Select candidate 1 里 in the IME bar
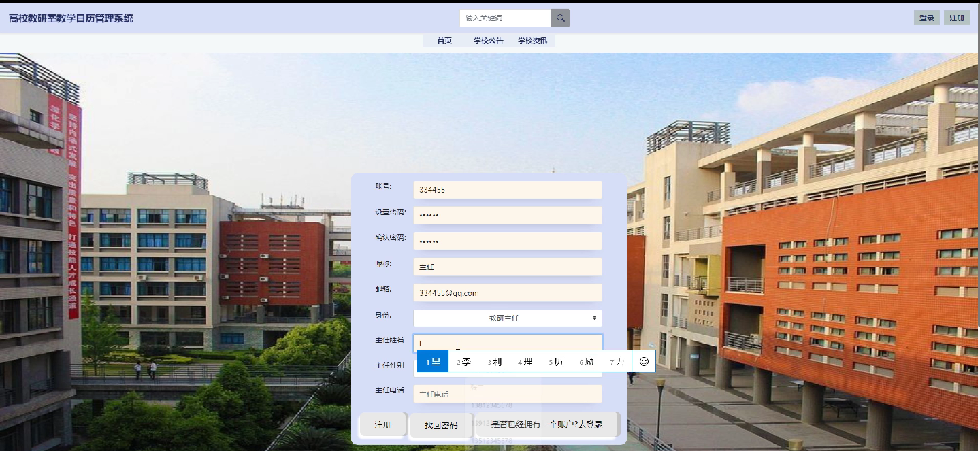The width and height of the screenshot is (980, 451). click(x=431, y=361)
